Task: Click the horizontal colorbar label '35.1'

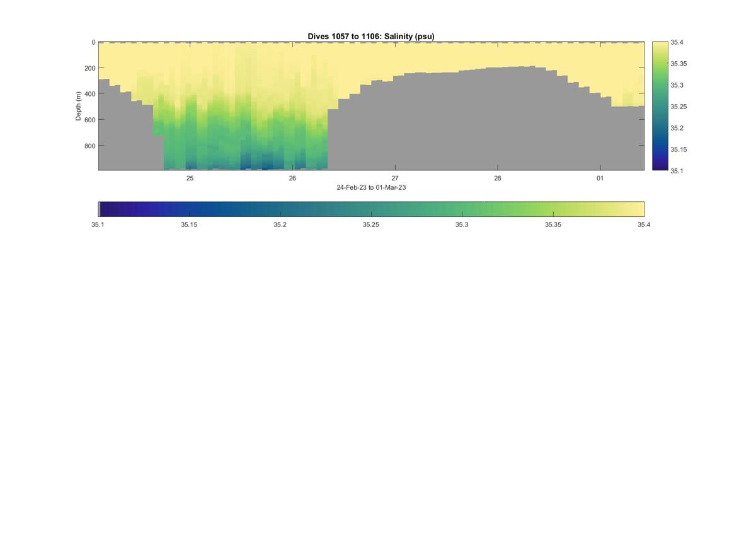Action: click(x=98, y=224)
